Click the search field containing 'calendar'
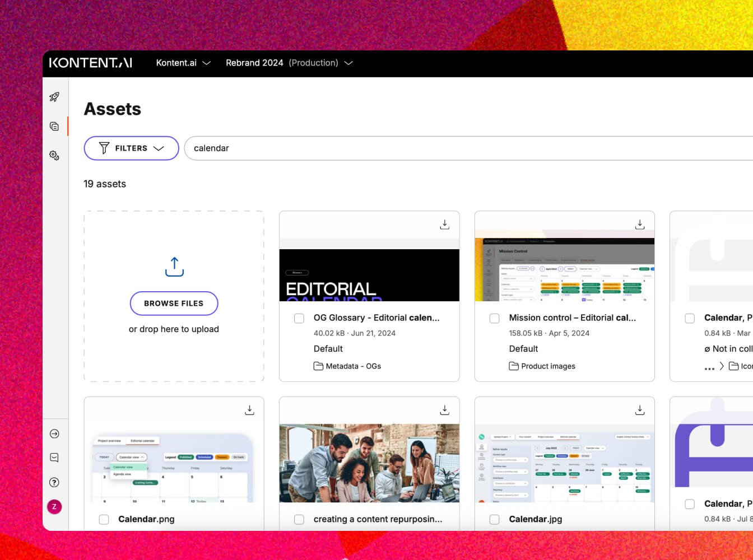This screenshot has width=753, height=560. [x=448, y=148]
